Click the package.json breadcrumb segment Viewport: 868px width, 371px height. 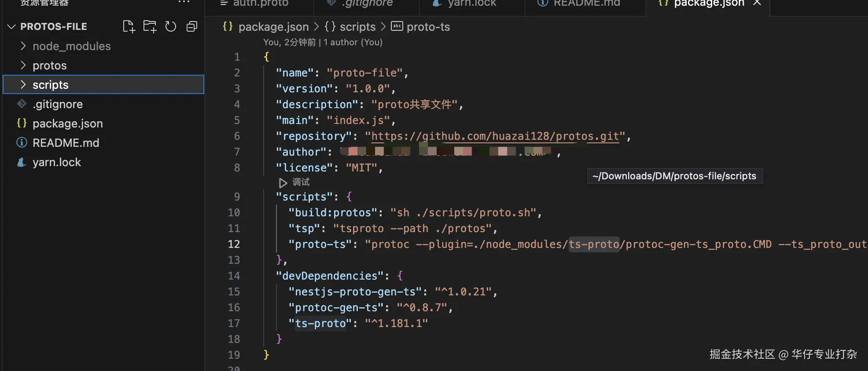pyautogui.click(x=274, y=27)
